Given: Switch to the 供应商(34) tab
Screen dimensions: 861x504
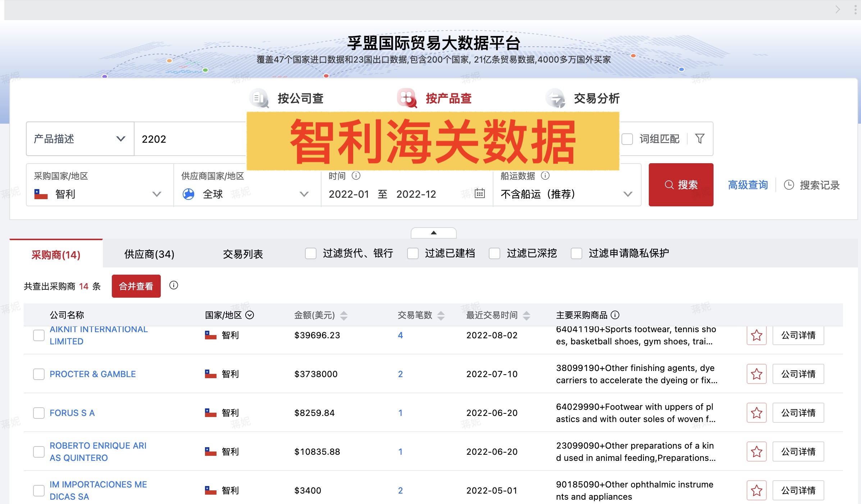Looking at the screenshot, I should (x=149, y=254).
